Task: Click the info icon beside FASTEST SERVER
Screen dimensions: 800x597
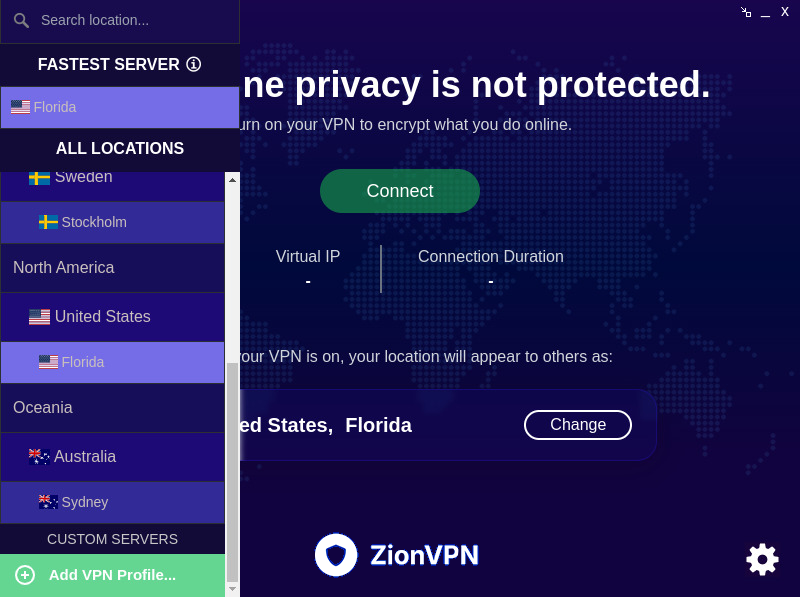Action: (193, 64)
